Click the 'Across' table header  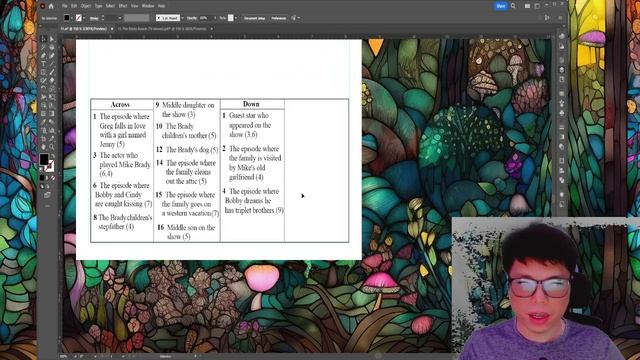point(120,104)
